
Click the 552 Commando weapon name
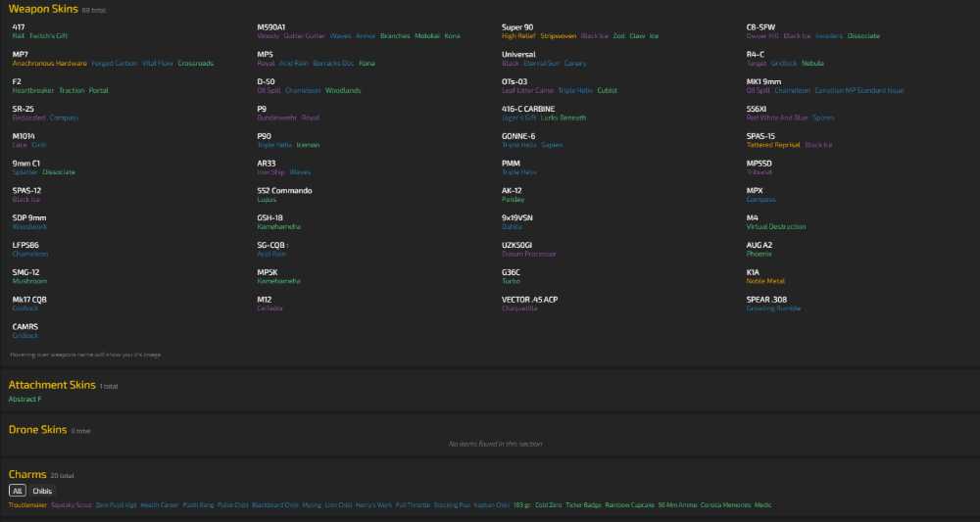click(x=284, y=190)
